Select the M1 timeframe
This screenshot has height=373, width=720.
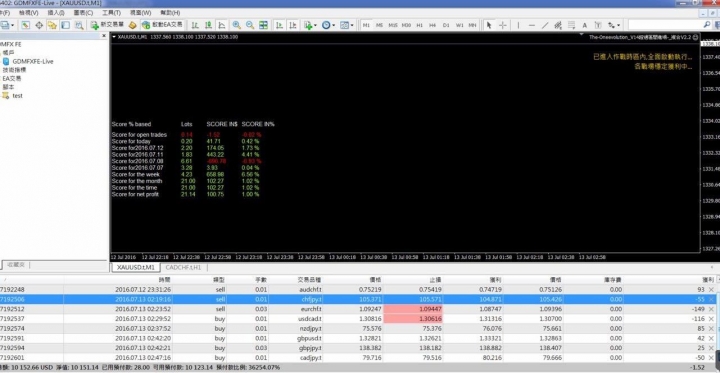(366, 25)
